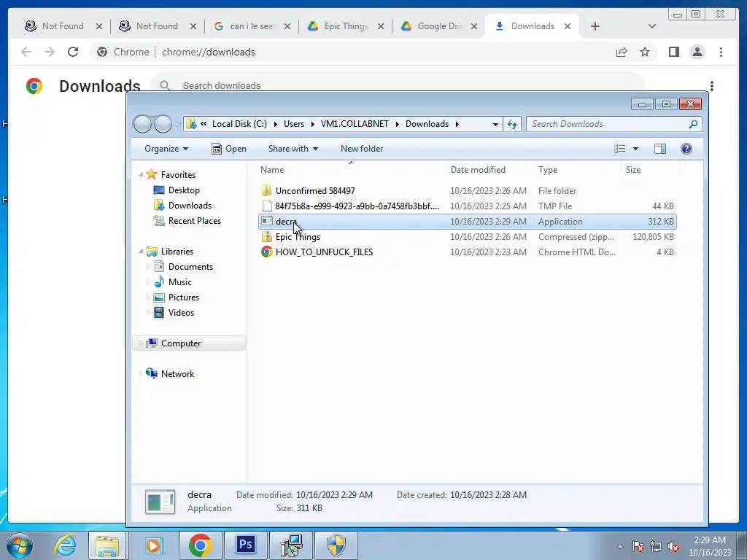Screen dimensions: 747x560
Task: Open Chrome share page icon
Action: [x=622, y=52]
